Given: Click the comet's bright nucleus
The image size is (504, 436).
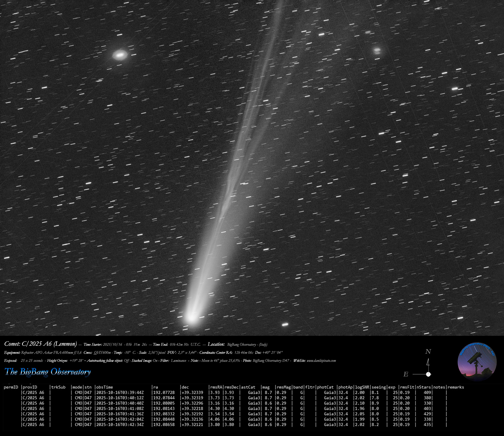Looking at the screenshot, I should [x=191, y=318].
